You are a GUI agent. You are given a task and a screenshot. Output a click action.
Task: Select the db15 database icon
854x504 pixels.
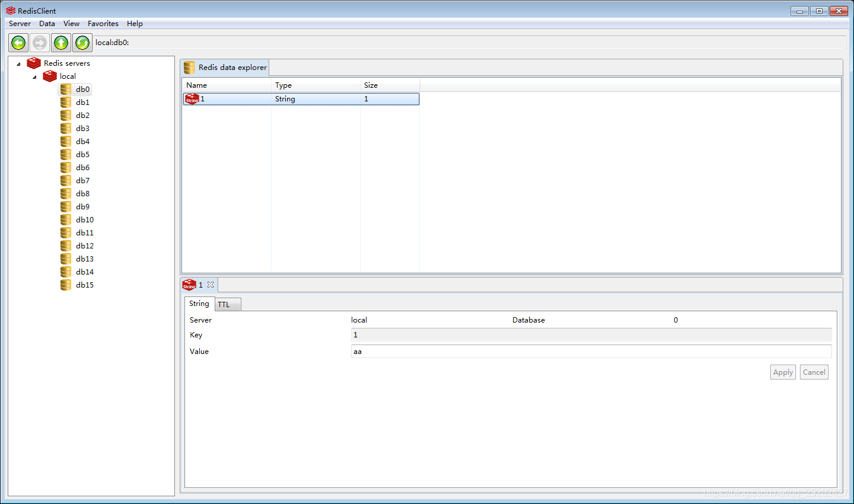tap(66, 285)
